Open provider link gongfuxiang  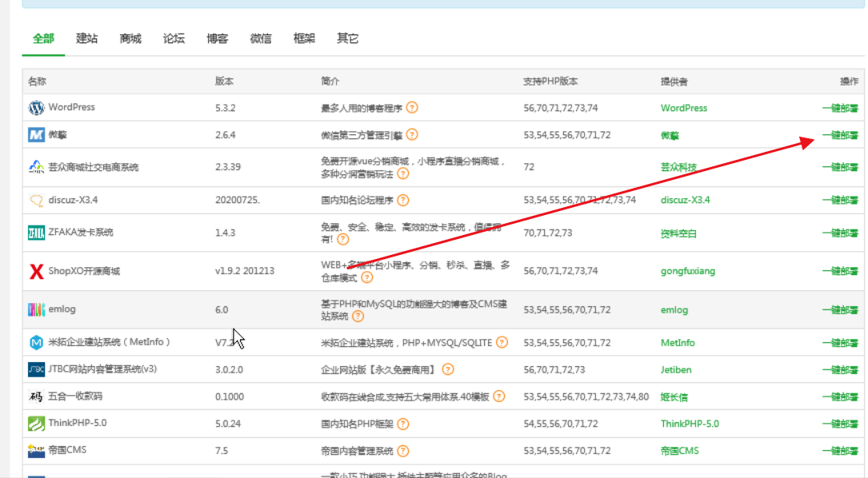tap(687, 271)
